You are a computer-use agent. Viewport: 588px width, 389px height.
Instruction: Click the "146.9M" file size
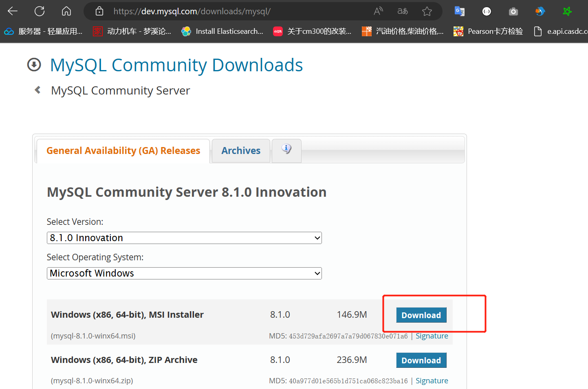click(352, 315)
